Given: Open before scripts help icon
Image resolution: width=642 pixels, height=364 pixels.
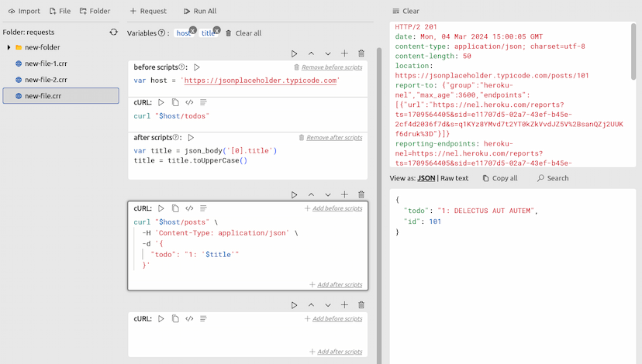Looking at the screenshot, I should point(181,67).
